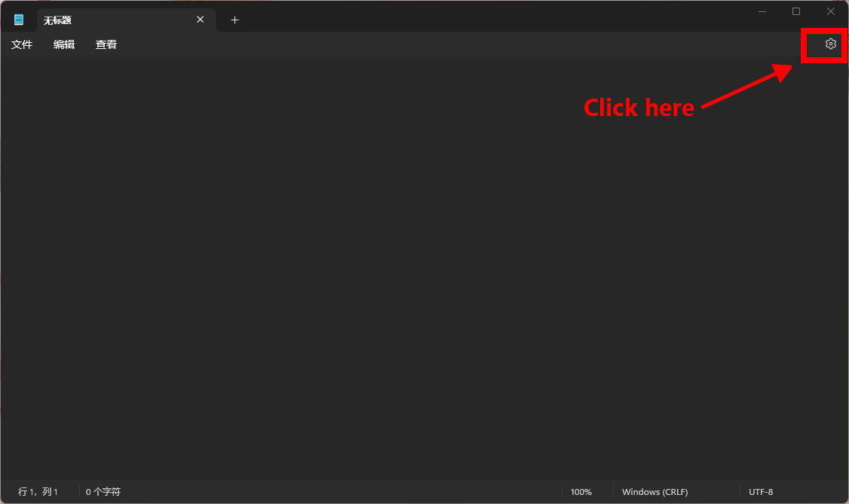The image size is (849, 504).
Task: Close the 无标题 tab
Action: 200,20
